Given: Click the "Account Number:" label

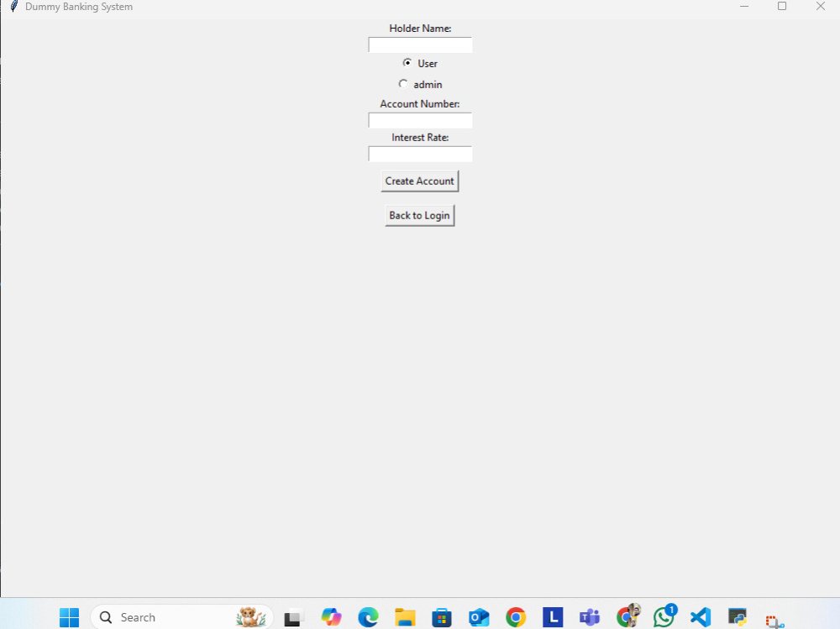Looking at the screenshot, I should (420, 104).
